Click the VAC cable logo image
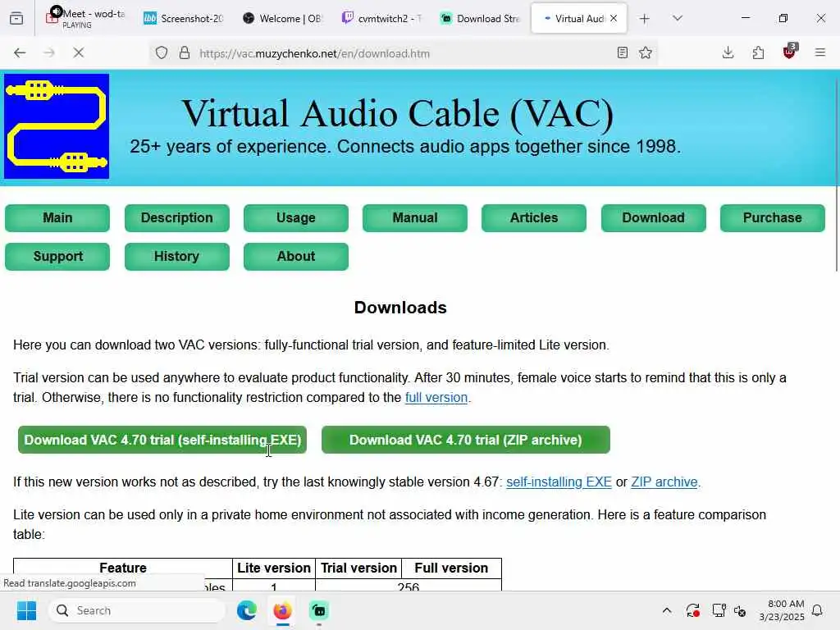Image resolution: width=840 pixels, height=630 pixels. click(x=57, y=126)
